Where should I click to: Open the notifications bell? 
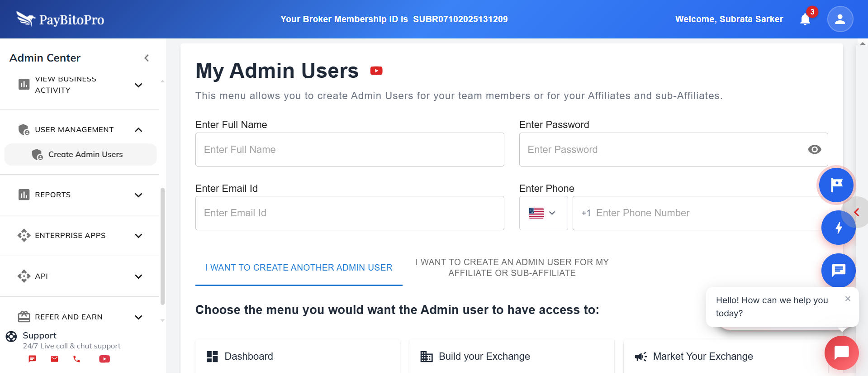(805, 19)
